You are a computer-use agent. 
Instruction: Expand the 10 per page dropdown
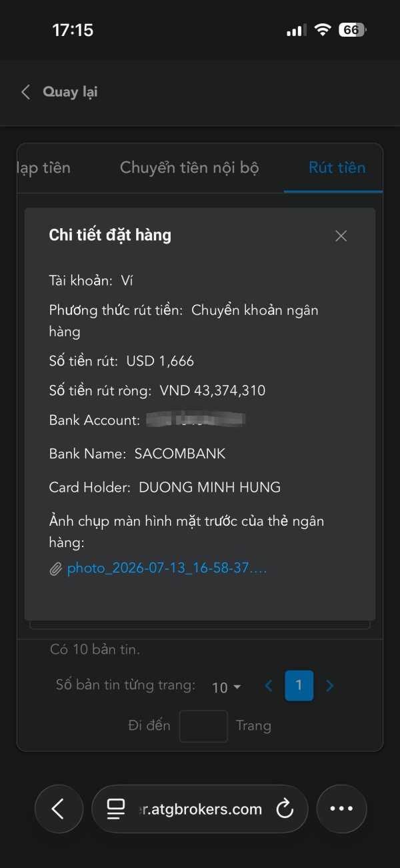[227, 687]
